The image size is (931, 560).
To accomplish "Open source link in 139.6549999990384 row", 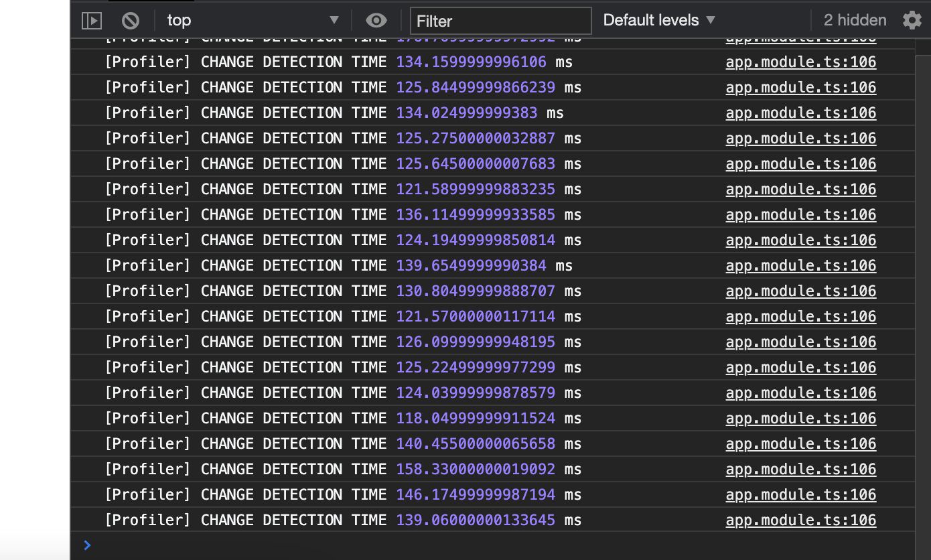I will (x=801, y=266).
